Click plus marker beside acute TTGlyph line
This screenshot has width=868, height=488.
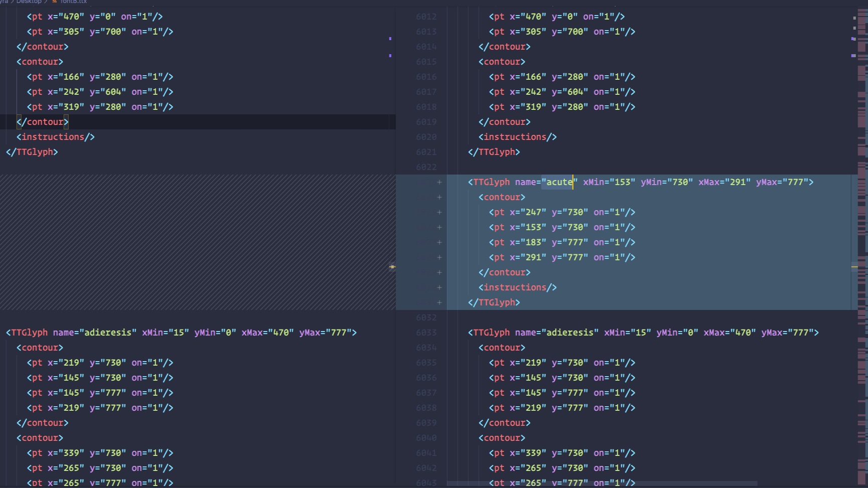(x=440, y=182)
